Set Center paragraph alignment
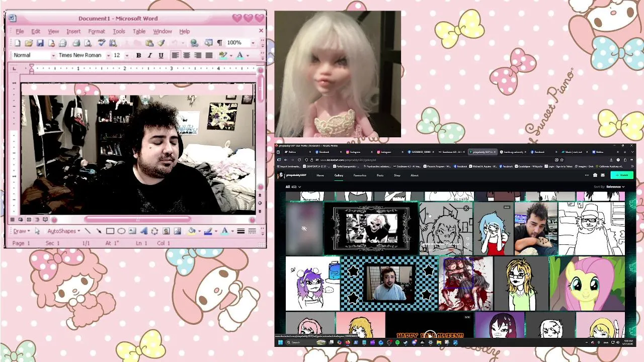Screen dimensions: 644x362 click(186, 55)
